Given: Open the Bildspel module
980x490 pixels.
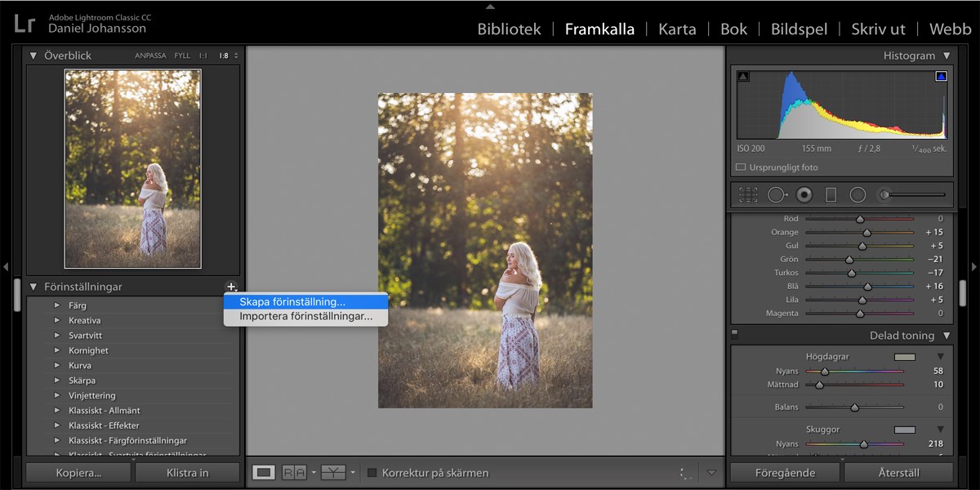Looking at the screenshot, I should pos(800,29).
